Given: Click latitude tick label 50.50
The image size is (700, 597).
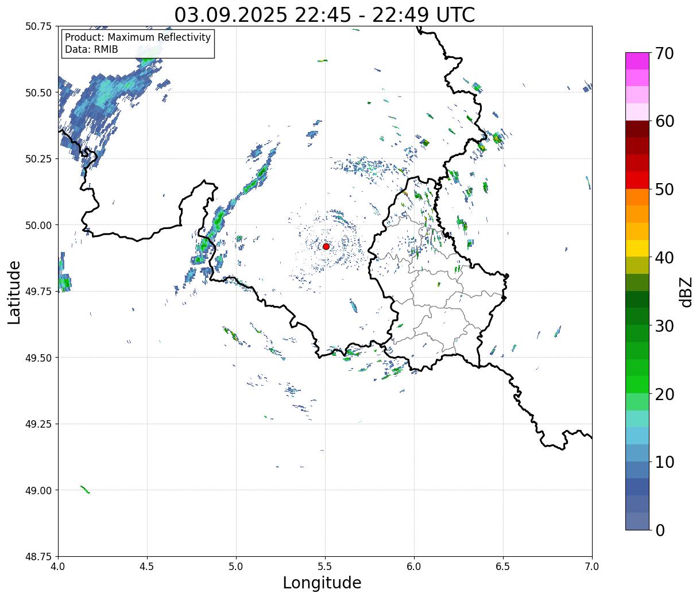Looking at the screenshot, I should click(x=38, y=92).
